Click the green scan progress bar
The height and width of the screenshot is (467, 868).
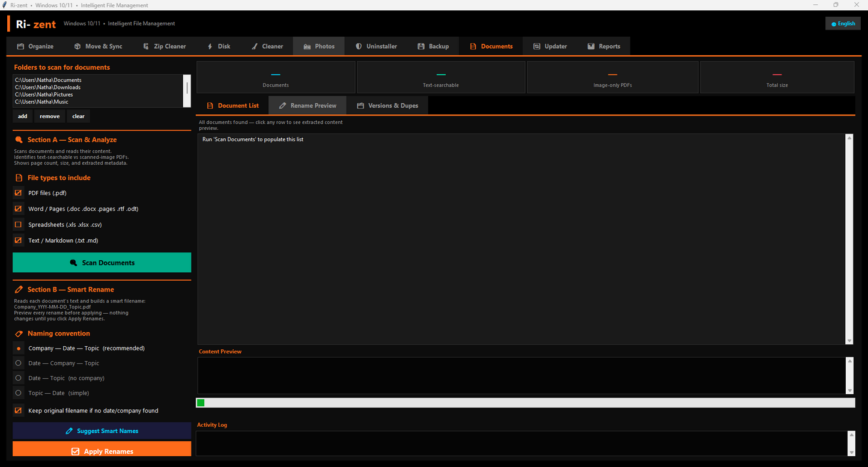[x=201, y=403]
